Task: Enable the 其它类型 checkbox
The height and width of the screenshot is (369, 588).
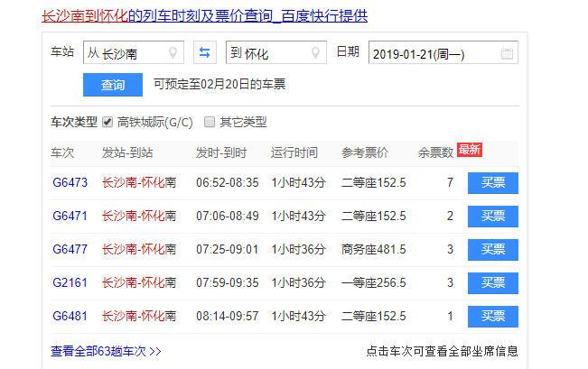Action: 210,122
